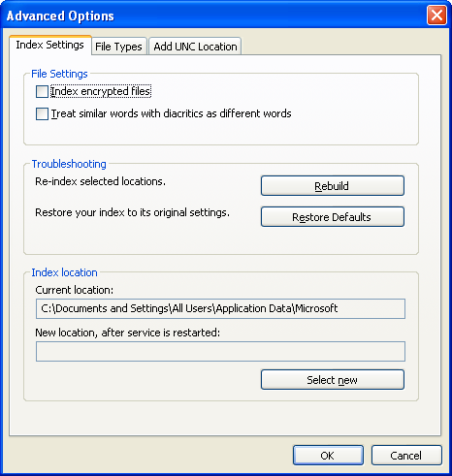Click the Advanced Options title bar text
The width and height of the screenshot is (452, 476).
[60, 16]
